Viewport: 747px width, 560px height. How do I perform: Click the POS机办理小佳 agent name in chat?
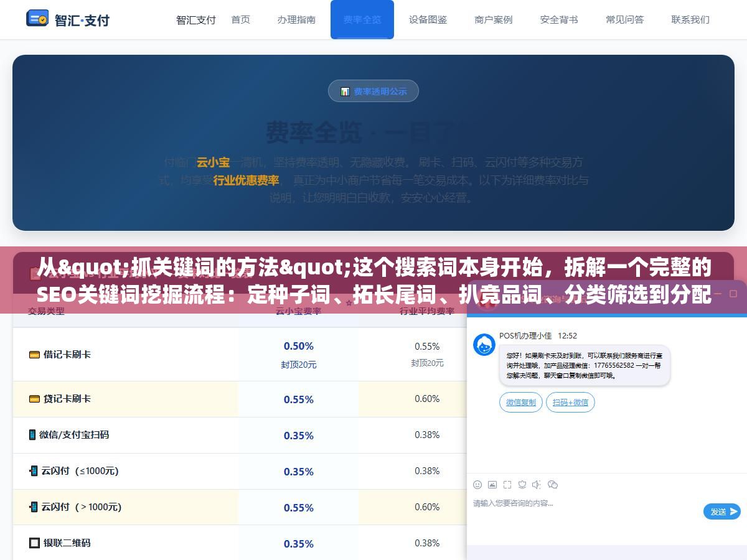pyautogui.click(x=525, y=335)
